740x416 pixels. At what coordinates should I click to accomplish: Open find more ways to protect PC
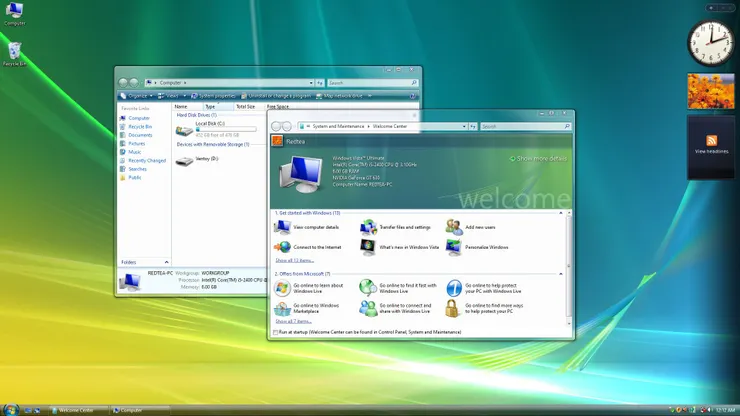(x=485, y=308)
